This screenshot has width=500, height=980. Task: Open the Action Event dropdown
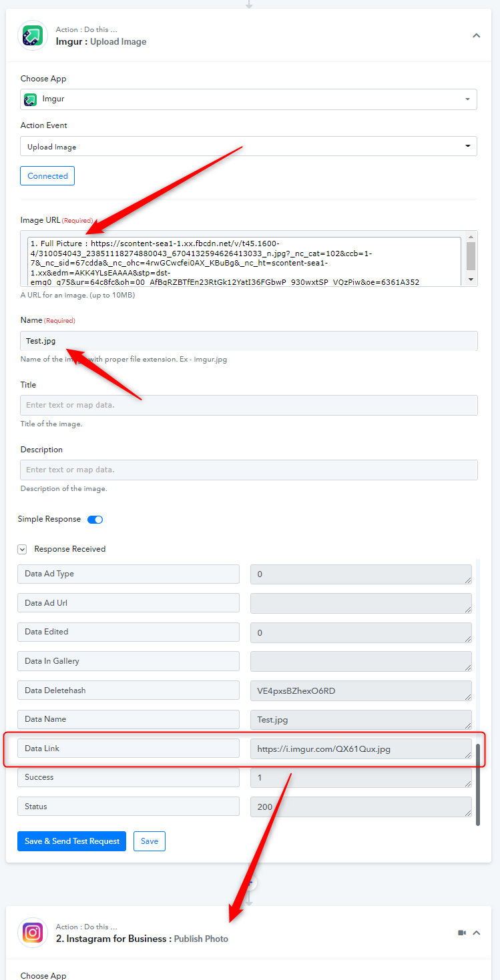(248, 147)
